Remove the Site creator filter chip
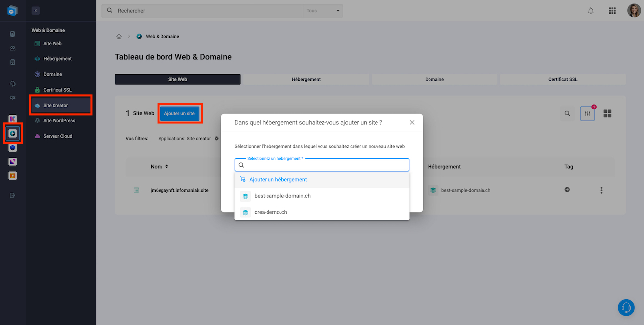 pos(216,139)
